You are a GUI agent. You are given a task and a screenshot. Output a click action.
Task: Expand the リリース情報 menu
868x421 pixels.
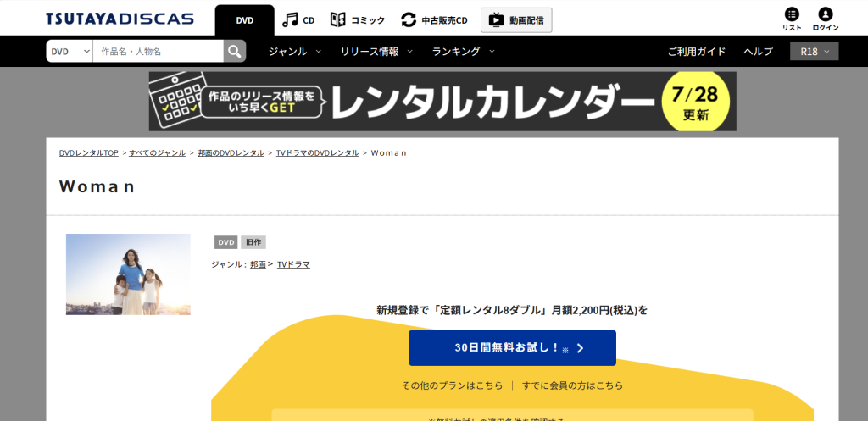pos(376,52)
